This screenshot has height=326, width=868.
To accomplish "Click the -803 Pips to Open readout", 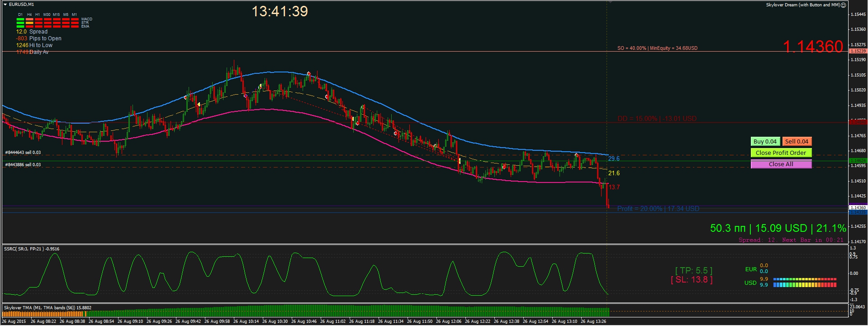I will click(38, 38).
